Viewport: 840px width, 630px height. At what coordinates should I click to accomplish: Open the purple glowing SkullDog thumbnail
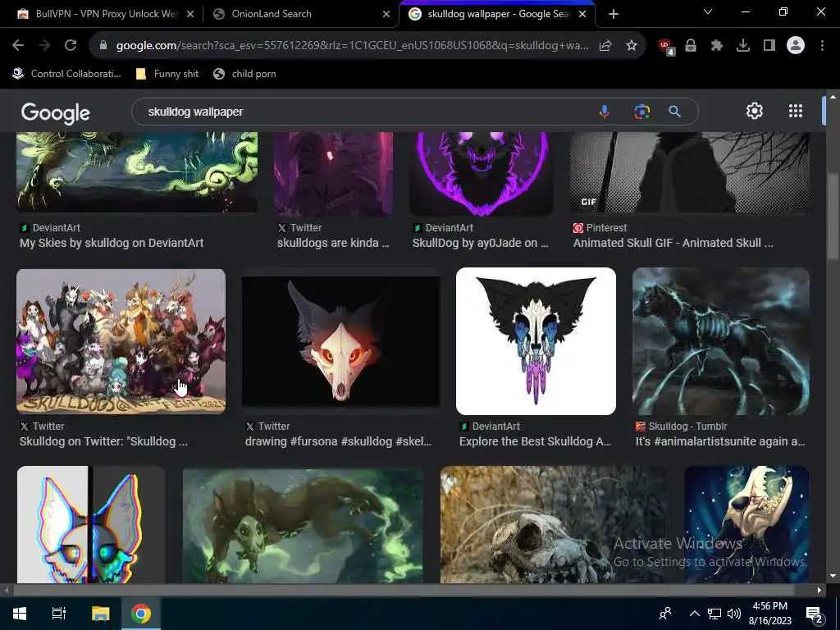pyautogui.click(x=481, y=174)
